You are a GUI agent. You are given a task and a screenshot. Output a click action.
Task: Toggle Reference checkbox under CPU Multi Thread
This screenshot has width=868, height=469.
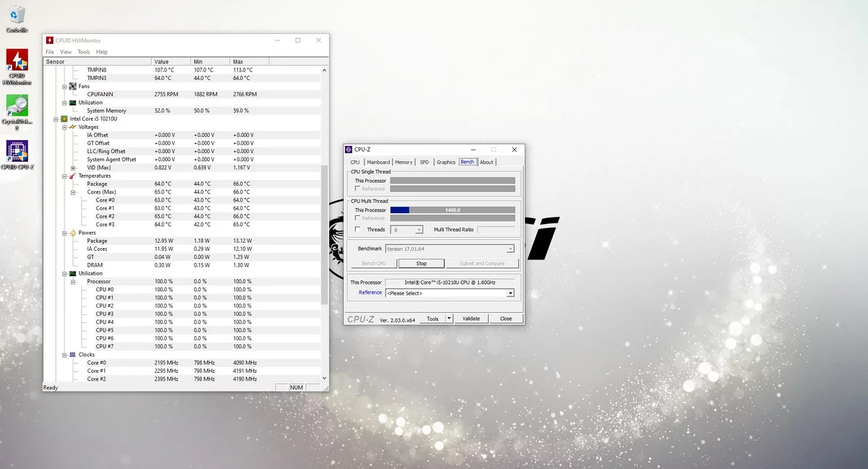point(357,218)
